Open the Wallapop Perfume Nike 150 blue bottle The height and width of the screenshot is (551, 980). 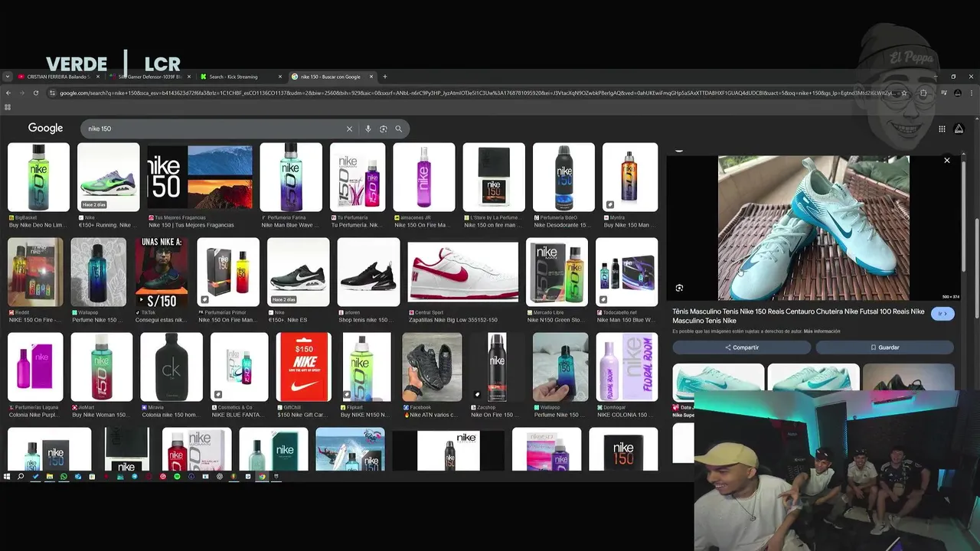coord(99,272)
